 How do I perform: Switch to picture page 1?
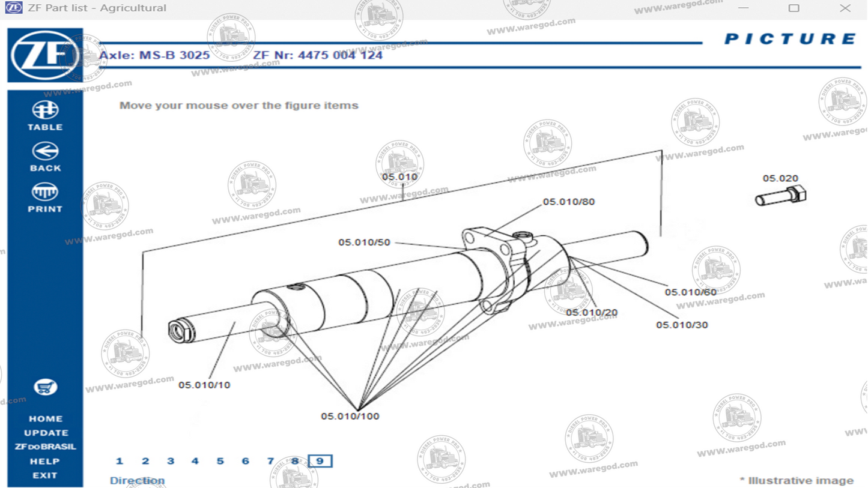[x=120, y=461]
